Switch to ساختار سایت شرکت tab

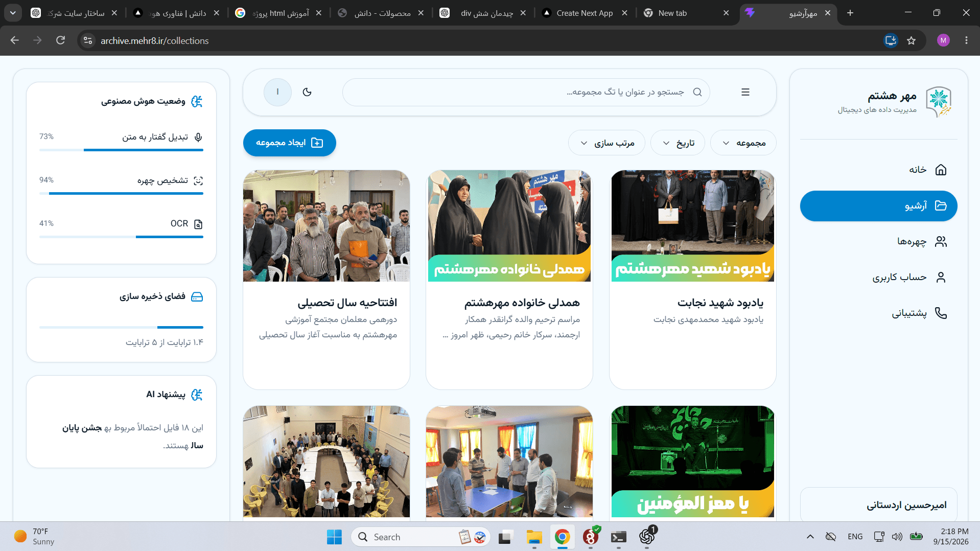coord(74,13)
